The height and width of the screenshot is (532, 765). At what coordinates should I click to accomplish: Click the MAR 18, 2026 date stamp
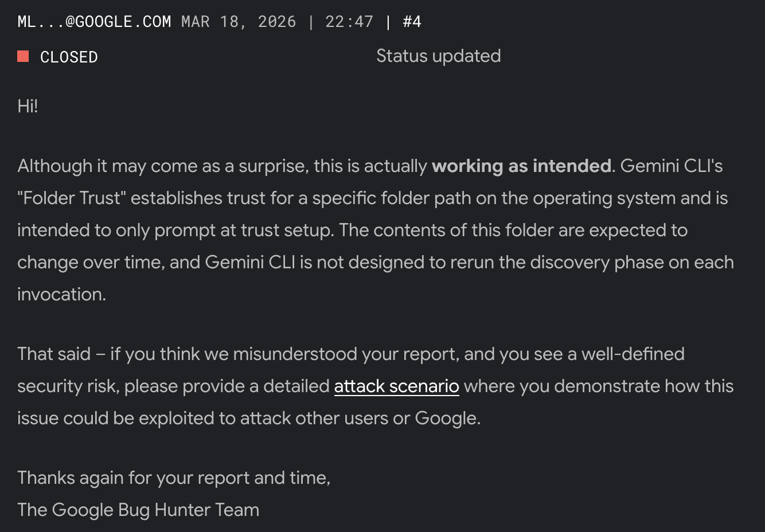point(239,22)
